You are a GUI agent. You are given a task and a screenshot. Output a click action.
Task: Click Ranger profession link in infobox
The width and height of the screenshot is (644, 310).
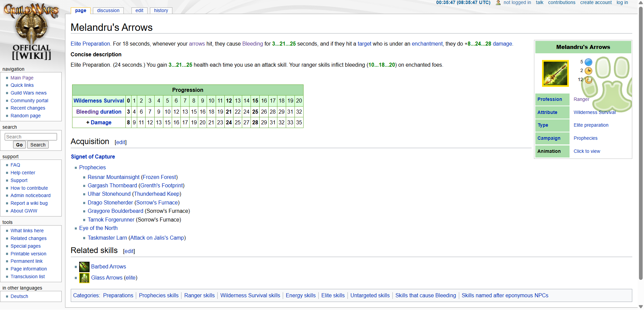tap(581, 99)
